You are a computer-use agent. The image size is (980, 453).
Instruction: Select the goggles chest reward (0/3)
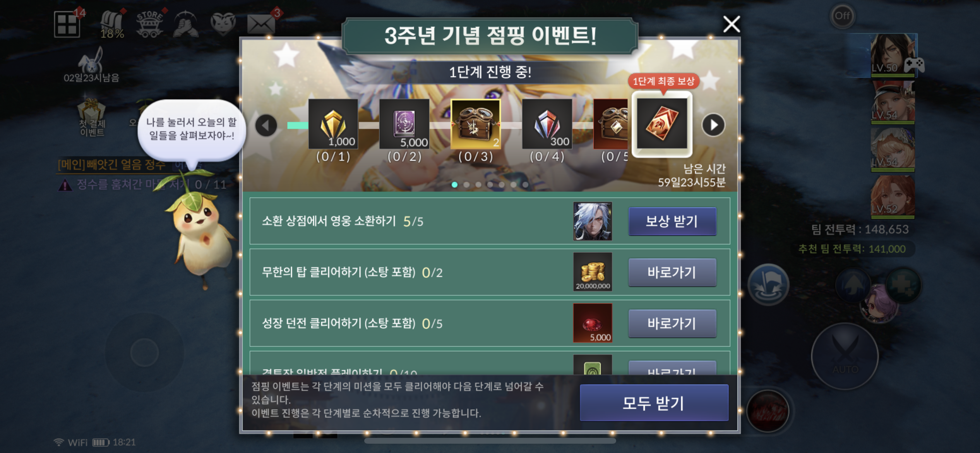(476, 124)
